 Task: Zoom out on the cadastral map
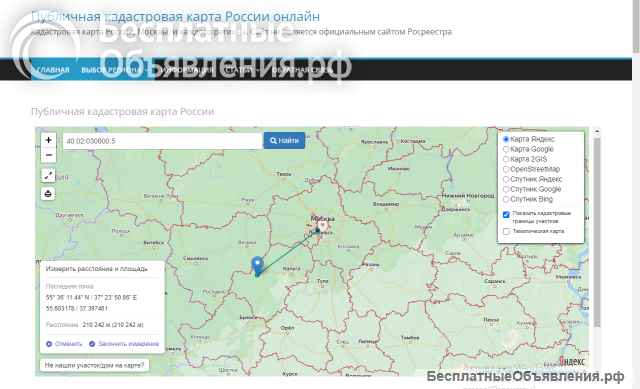[49, 155]
